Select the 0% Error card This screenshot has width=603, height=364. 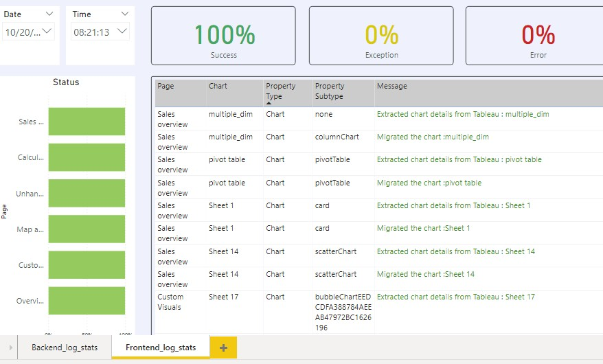click(537, 36)
